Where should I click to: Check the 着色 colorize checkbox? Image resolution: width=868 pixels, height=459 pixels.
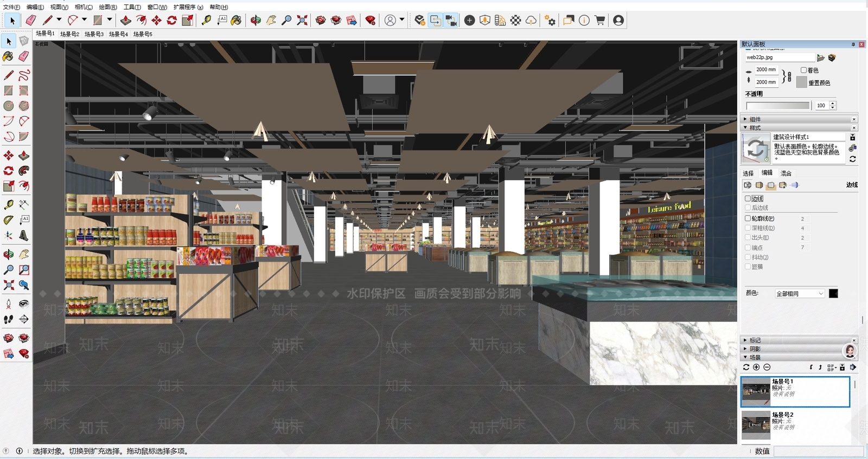[803, 70]
